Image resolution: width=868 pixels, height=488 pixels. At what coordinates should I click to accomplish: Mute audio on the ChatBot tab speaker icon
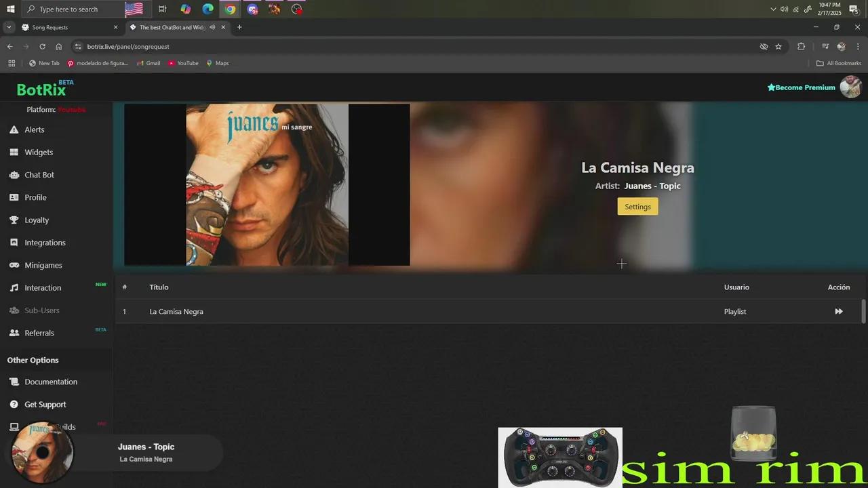212,27
